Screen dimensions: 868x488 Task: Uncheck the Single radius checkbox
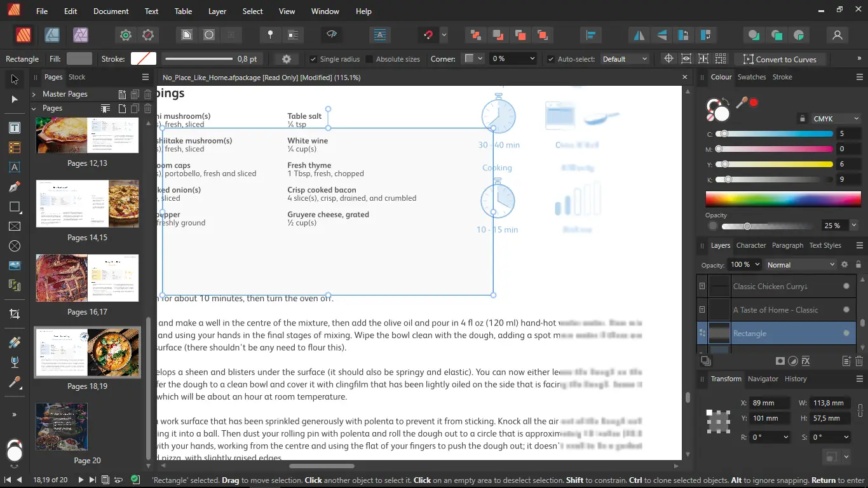313,58
